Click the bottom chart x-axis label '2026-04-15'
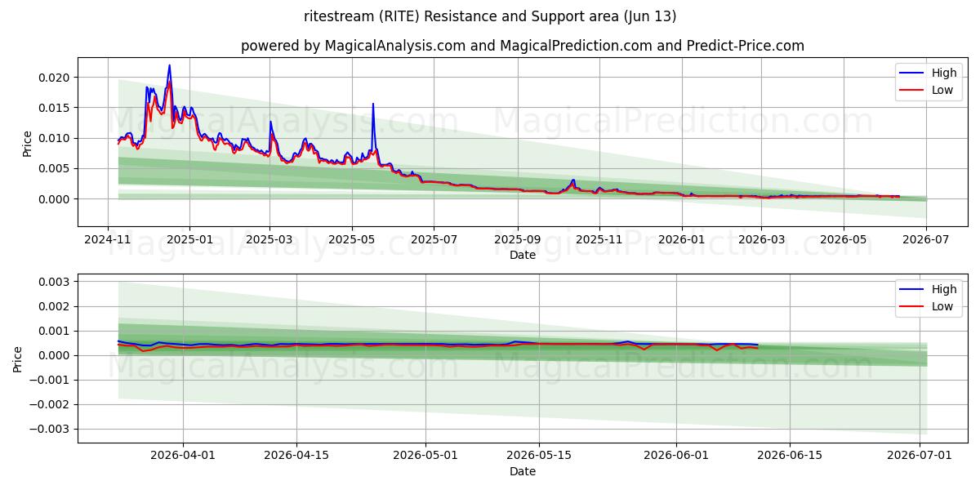980x490 pixels. point(296,455)
